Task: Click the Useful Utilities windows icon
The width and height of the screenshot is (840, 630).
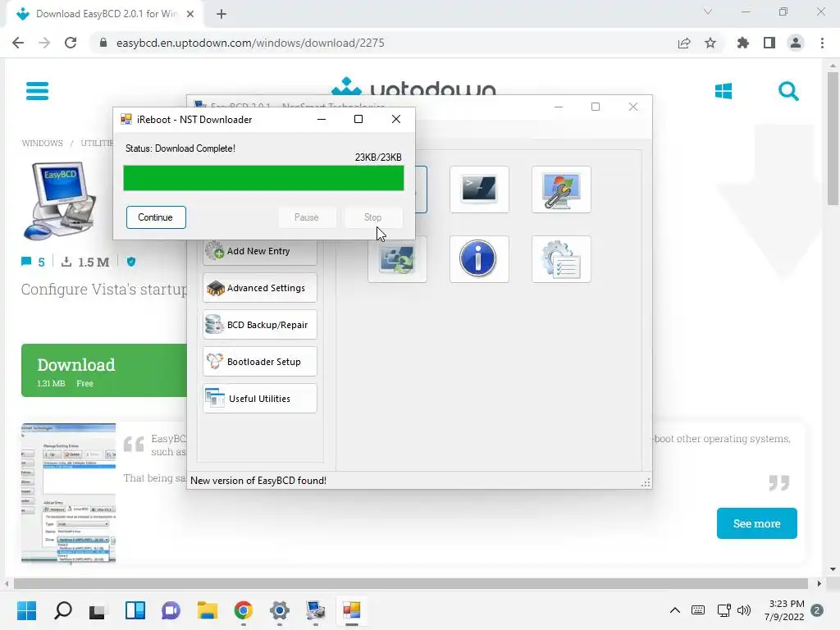Action: [x=215, y=398]
